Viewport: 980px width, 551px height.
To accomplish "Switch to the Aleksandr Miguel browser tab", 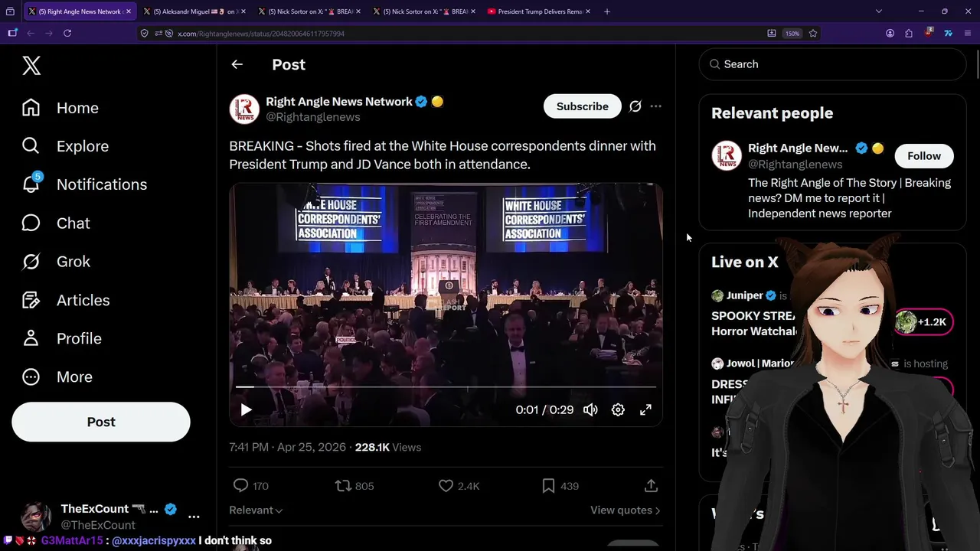I will [x=191, y=11].
